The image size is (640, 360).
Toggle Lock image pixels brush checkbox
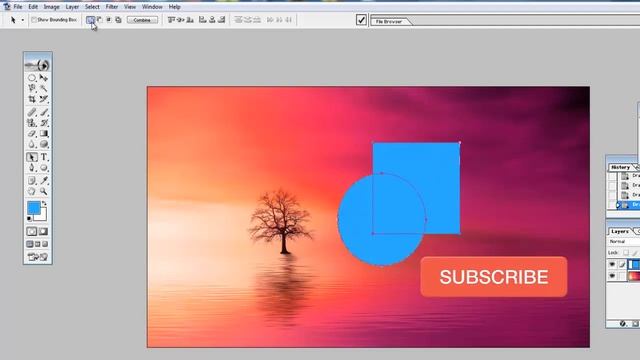pos(635,253)
